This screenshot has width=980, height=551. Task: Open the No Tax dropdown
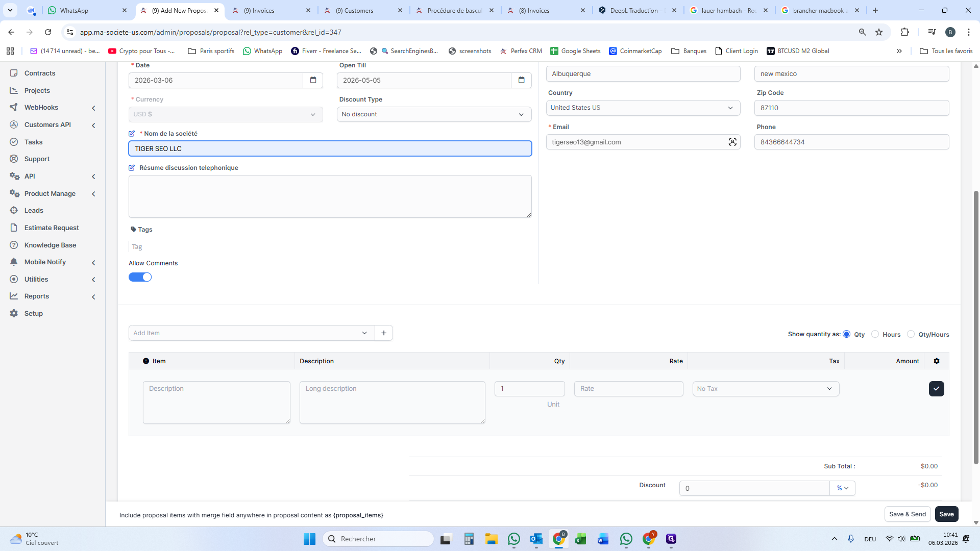(x=766, y=389)
